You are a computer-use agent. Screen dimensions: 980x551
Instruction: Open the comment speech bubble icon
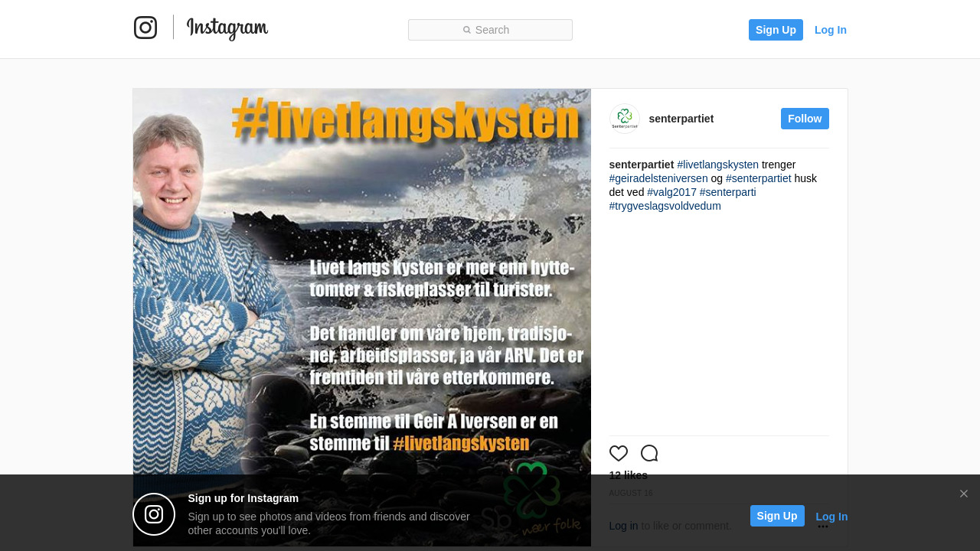click(x=649, y=453)
